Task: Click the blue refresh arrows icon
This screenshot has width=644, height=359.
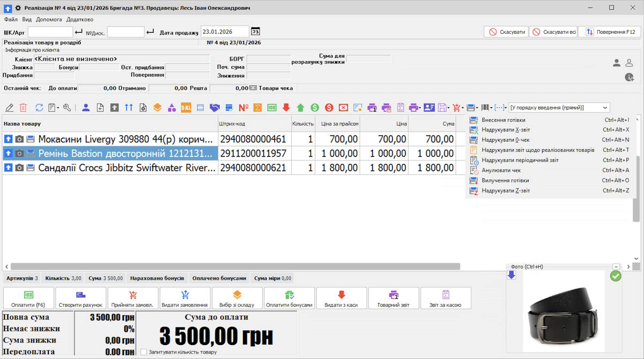Action: click(39, 108)
